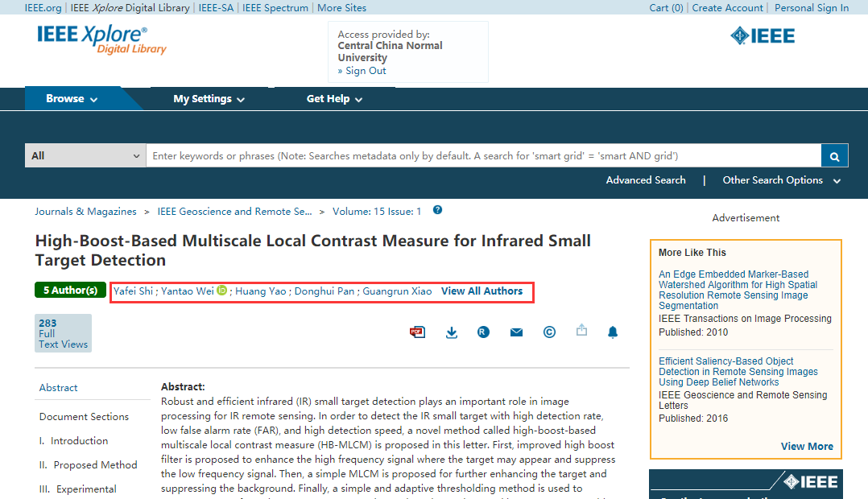Click the help icon beside Volume 15
The height and width of the screenshot is (499, 868).
pyautogui.click(x=437, y=210)
